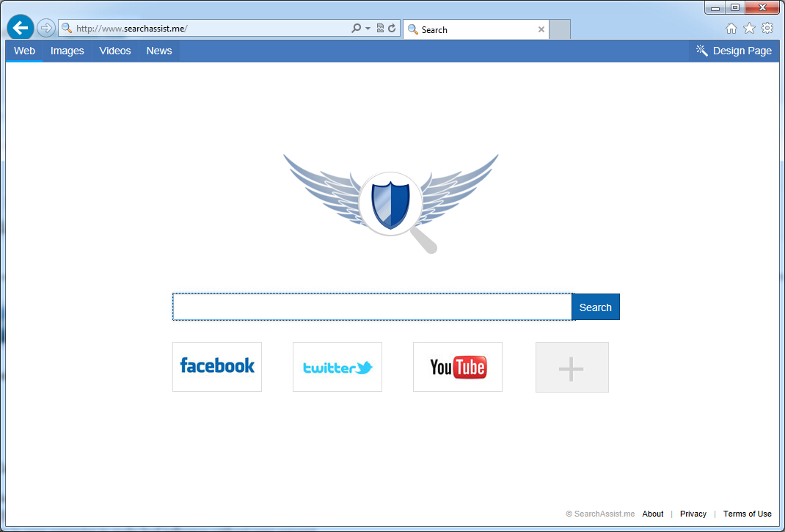
Task: Switch to the Videos search tab
Action: [115, 51]
